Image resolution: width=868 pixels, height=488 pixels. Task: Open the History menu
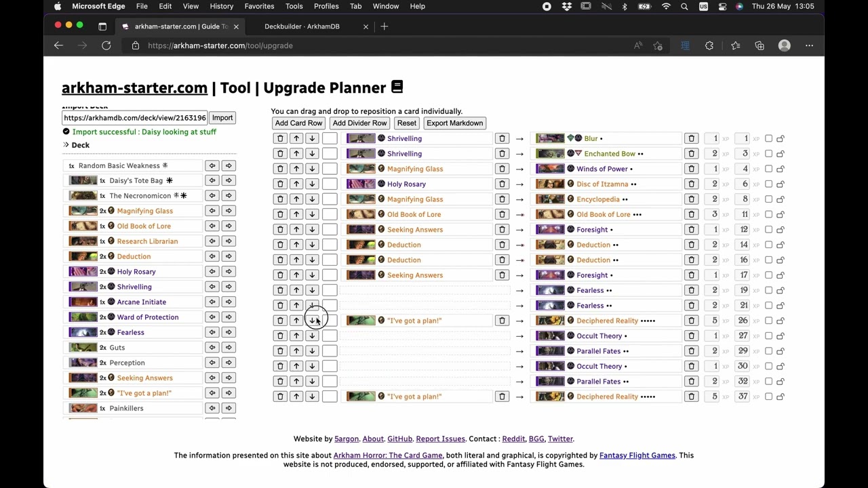(222, 6)
